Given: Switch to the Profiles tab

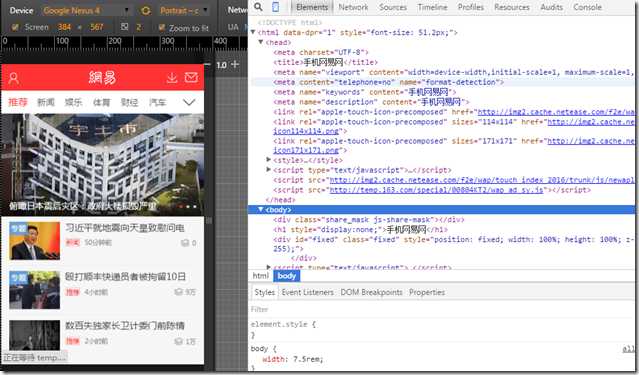Looking at the screenshot, I should pyautogui.click(x=471, y=7).
